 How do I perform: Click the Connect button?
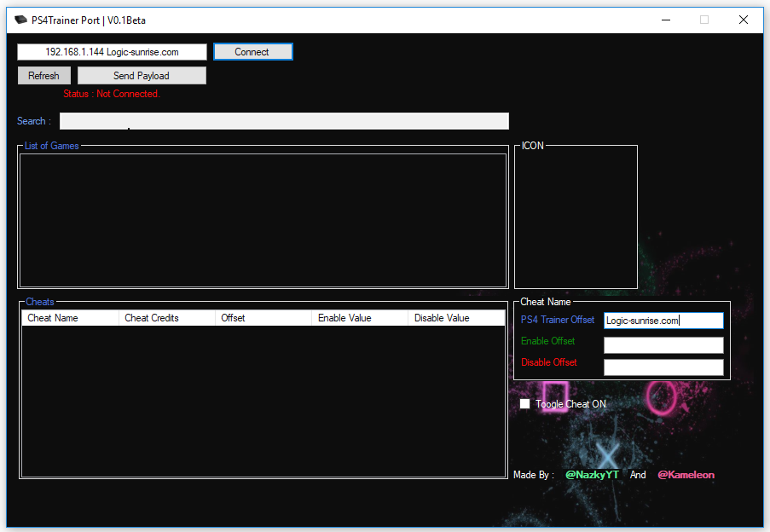pos(253,51)
